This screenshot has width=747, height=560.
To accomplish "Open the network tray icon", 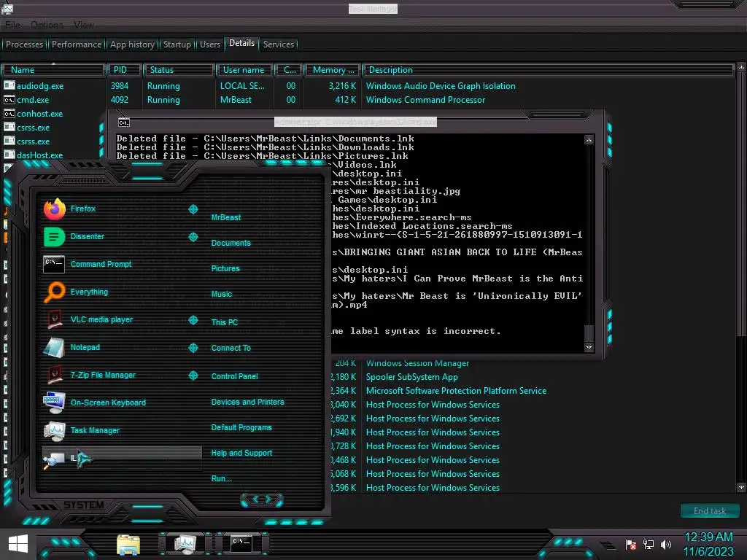I will (649, 544).
